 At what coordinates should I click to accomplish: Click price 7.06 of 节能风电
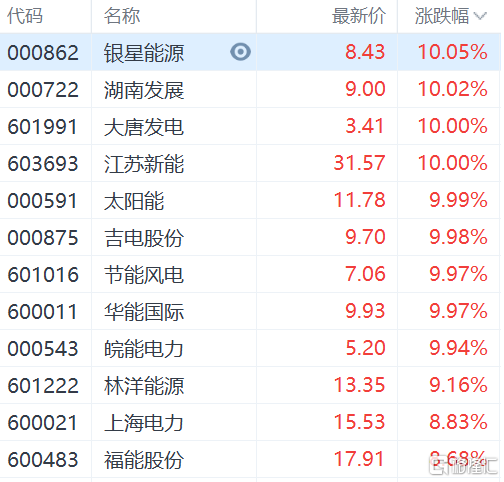click(x=365, y=274)
